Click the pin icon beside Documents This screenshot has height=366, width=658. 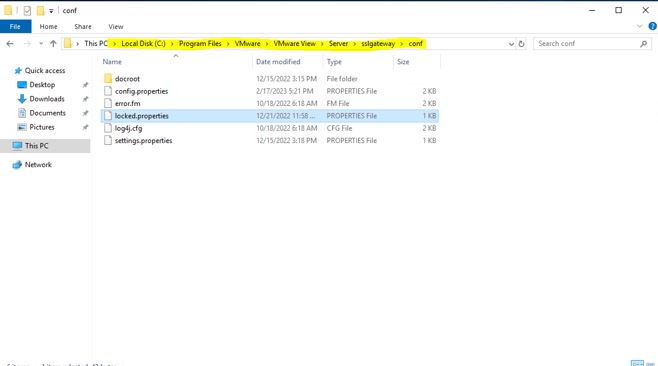tap(85, 113)
